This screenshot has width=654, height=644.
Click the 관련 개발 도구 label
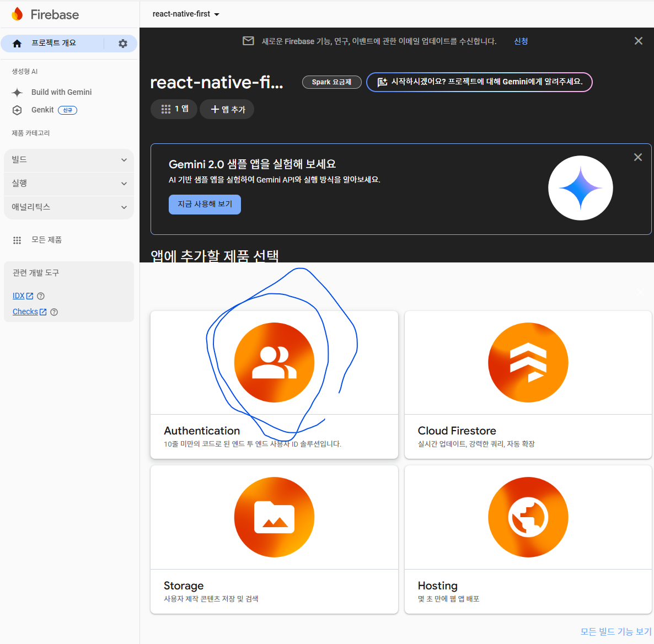click(36, 273)
